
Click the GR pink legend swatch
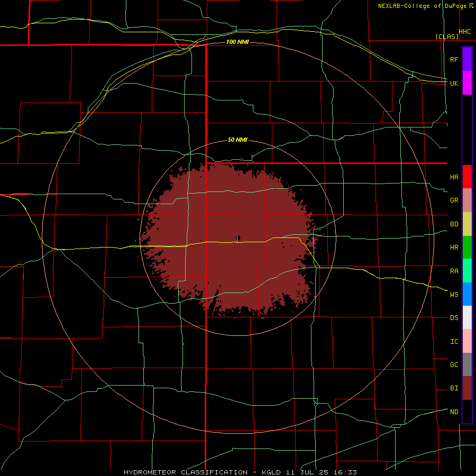(467, 200)
